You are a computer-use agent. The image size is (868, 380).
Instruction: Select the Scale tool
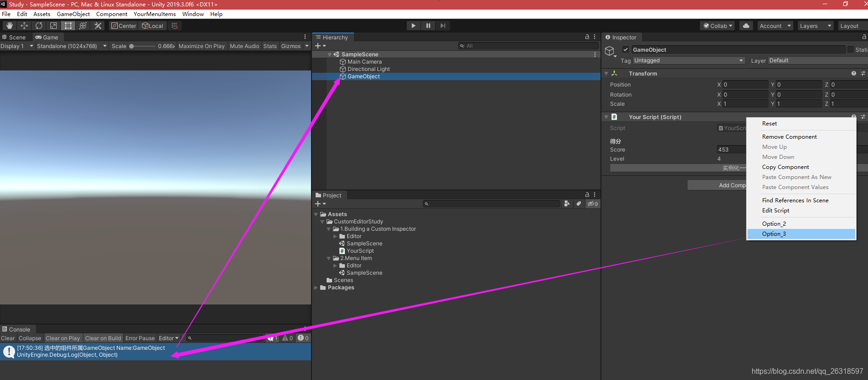point(54,26)
